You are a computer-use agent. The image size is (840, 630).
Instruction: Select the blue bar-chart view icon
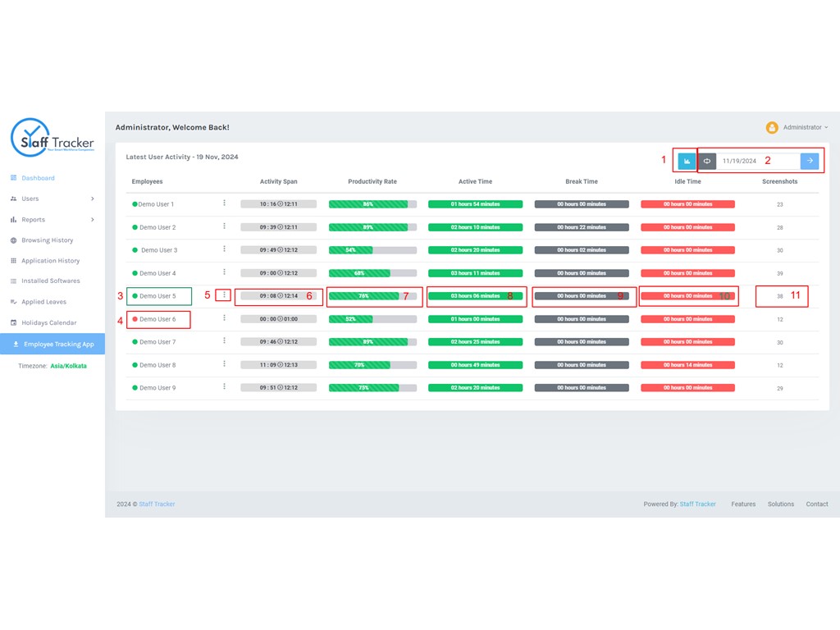click(687, 161)
